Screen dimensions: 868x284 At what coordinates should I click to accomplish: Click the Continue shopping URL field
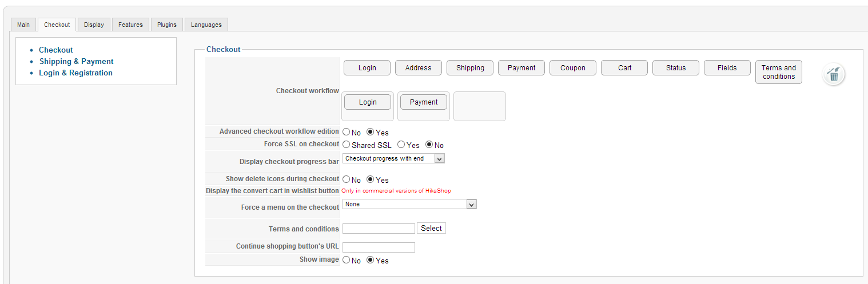point(379,247)
